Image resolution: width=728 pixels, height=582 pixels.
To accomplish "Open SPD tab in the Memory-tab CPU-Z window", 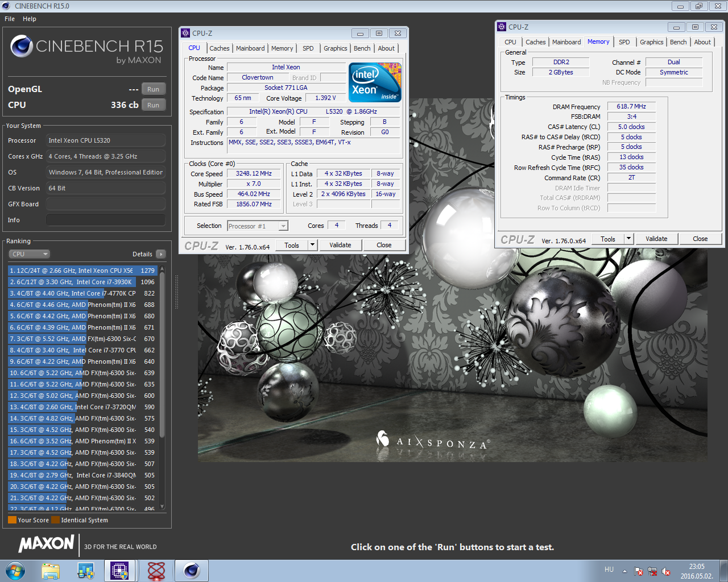I will point(624,42).
